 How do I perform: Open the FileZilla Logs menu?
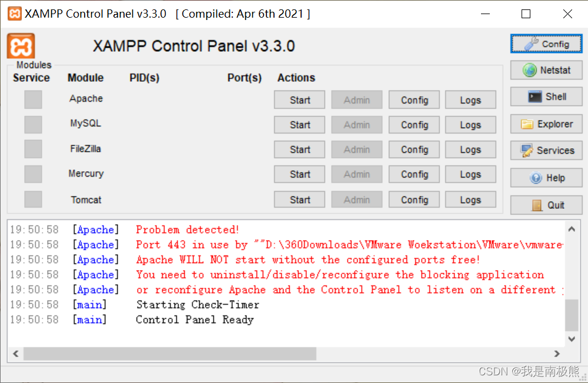[470, 149]
